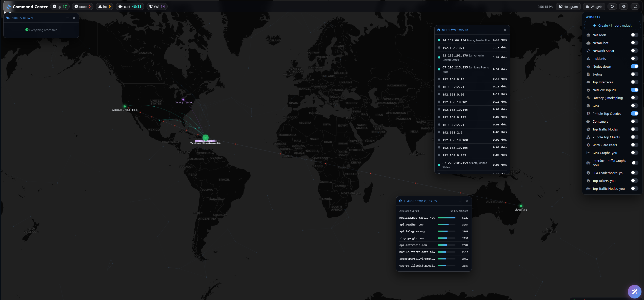Screen dimensions: 644x300
Task: Click the Net Tools toolbox icon
Action: (x=588, y=35)
